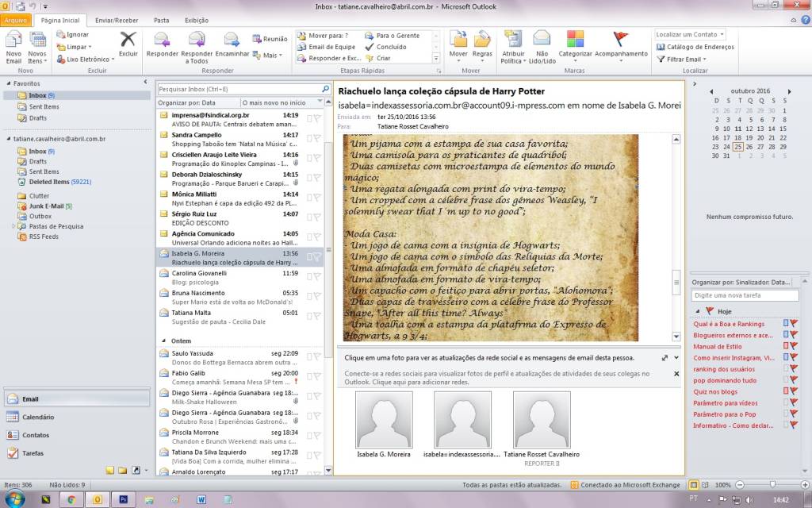The image size is (812, 508).
Task: Collapse the Hoje task group
Action: click(698, 311)
